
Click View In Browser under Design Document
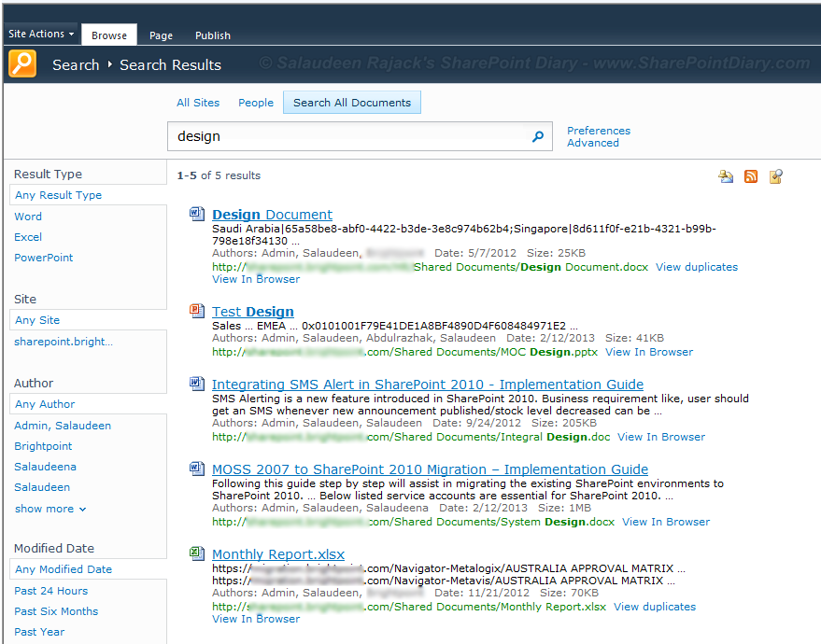pyautogui.click(x=256, y=279)
